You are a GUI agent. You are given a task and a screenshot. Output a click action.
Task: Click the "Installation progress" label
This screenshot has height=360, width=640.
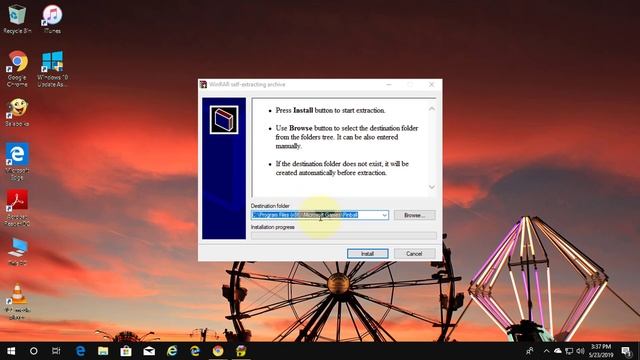point(273,227)
